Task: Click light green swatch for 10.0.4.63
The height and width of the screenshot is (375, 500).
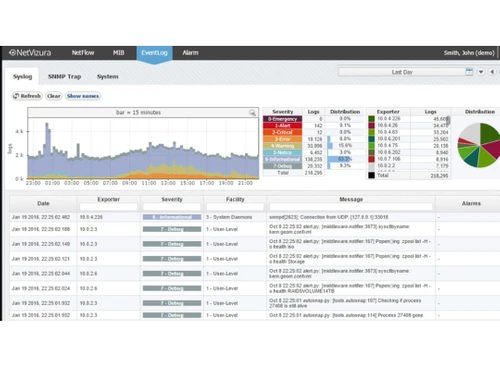Action: tap(371, 132)
